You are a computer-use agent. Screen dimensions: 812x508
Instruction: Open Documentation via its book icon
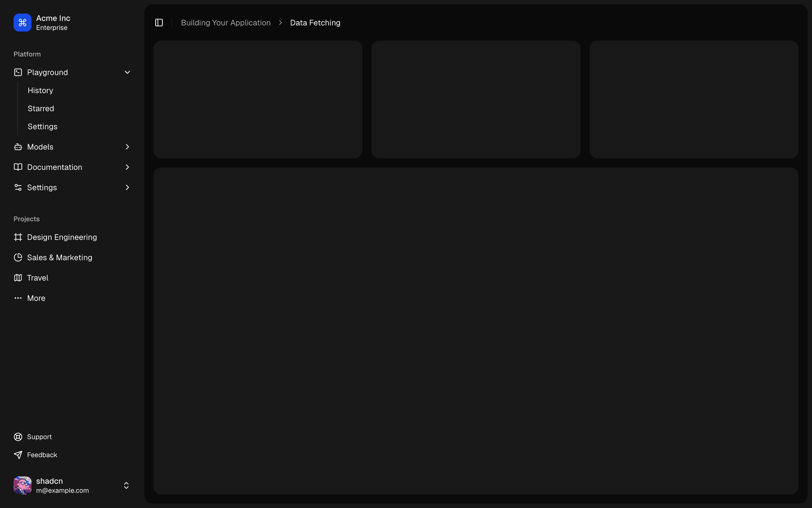18,167
